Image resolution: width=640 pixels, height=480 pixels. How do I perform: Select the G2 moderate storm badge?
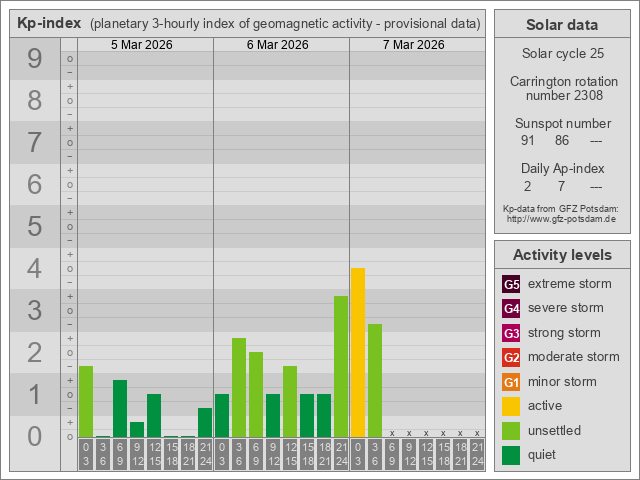pos(511,357)
